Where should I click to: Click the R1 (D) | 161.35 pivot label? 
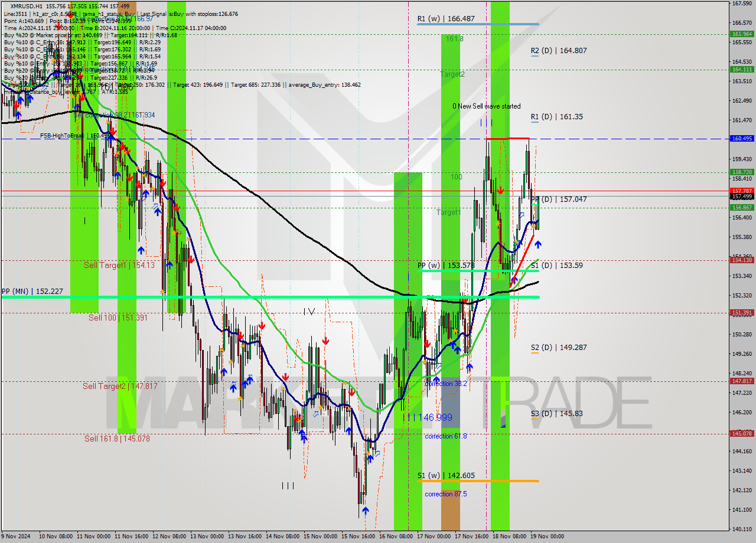click(556, 117)
